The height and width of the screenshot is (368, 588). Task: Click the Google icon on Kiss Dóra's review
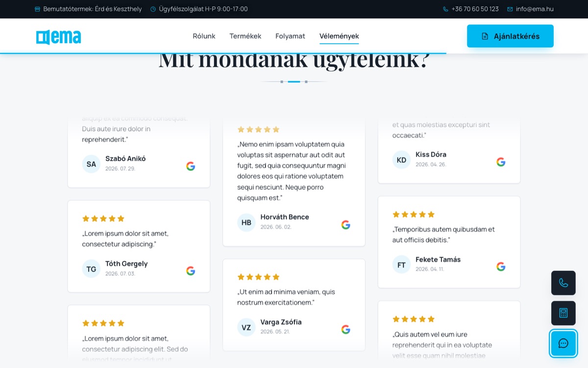pos(501,162)
